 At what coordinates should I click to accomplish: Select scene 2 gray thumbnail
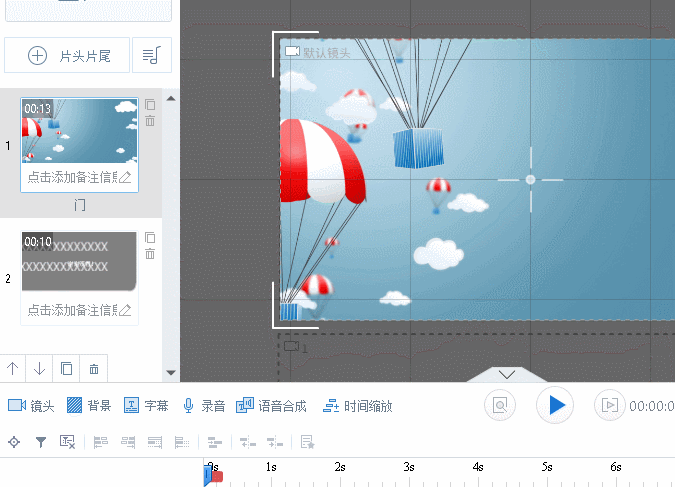pyautogui.click(x=80, y=262)
